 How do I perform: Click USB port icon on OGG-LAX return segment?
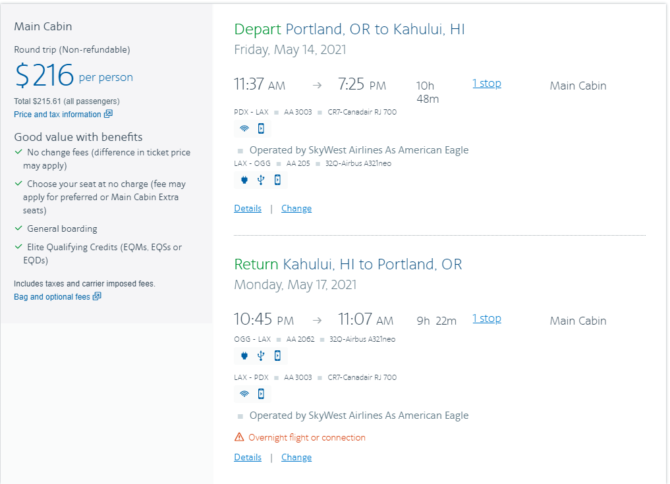click(x=261, y=356)
